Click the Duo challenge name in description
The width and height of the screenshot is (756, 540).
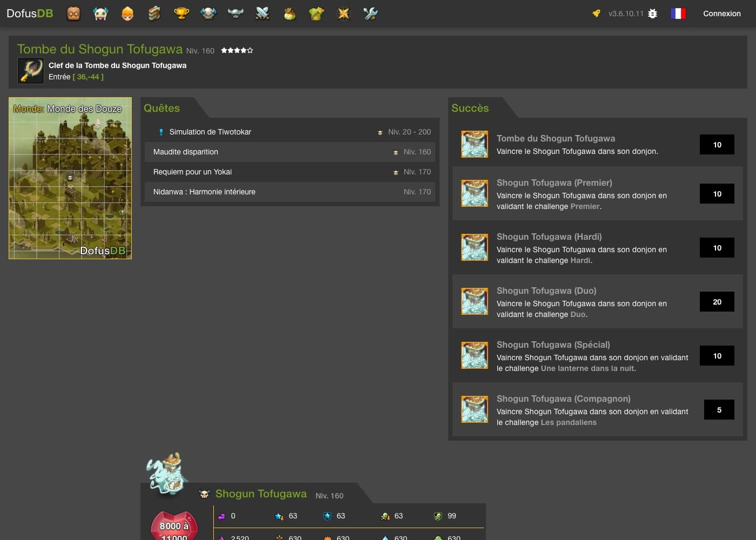coord(578,314)
